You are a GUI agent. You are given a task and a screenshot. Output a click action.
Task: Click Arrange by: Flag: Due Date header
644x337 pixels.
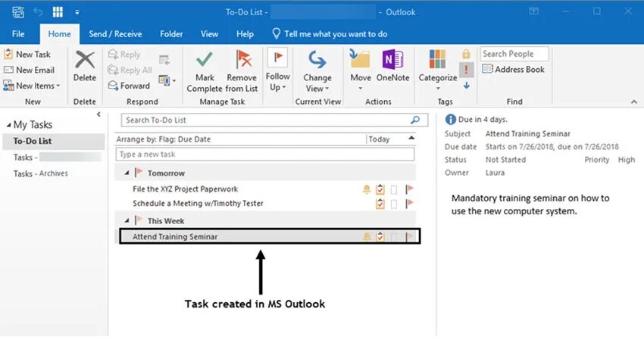pos(164,139)
